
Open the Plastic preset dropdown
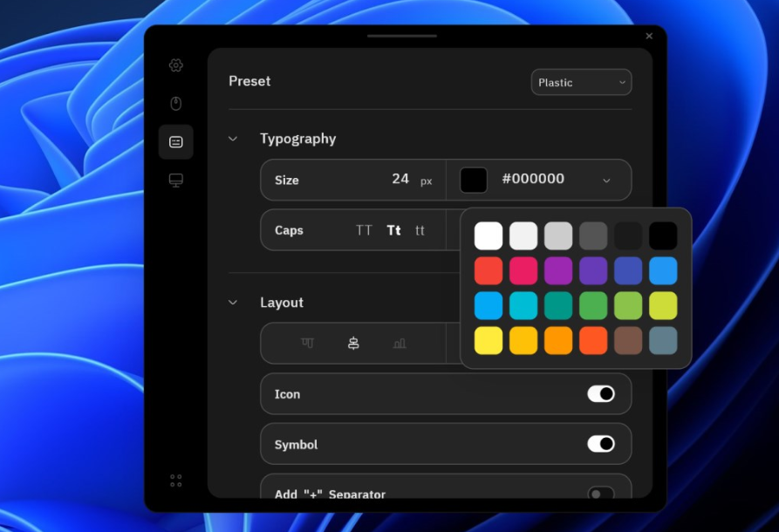[x=581, y=82]
